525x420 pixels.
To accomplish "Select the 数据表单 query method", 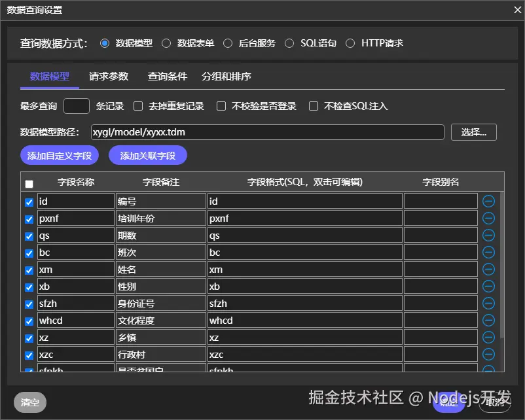I will (167, 43).
